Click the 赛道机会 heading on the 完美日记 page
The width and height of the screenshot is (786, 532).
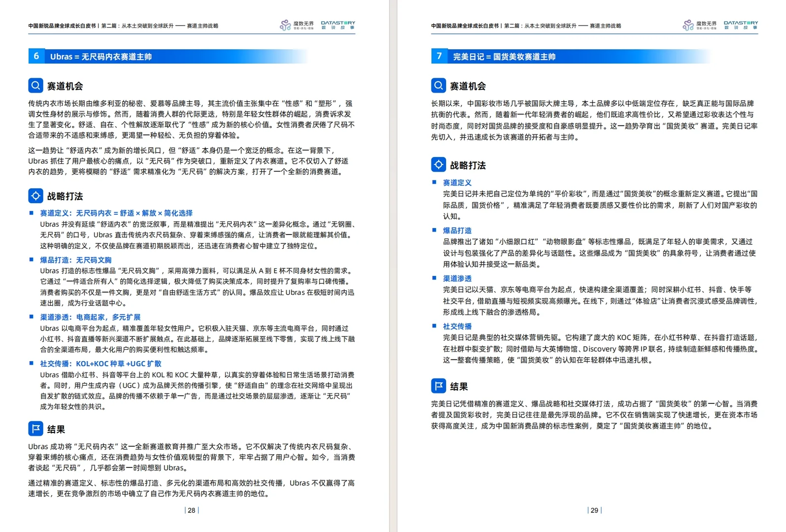pyautogui.click(x=468, y=86)
